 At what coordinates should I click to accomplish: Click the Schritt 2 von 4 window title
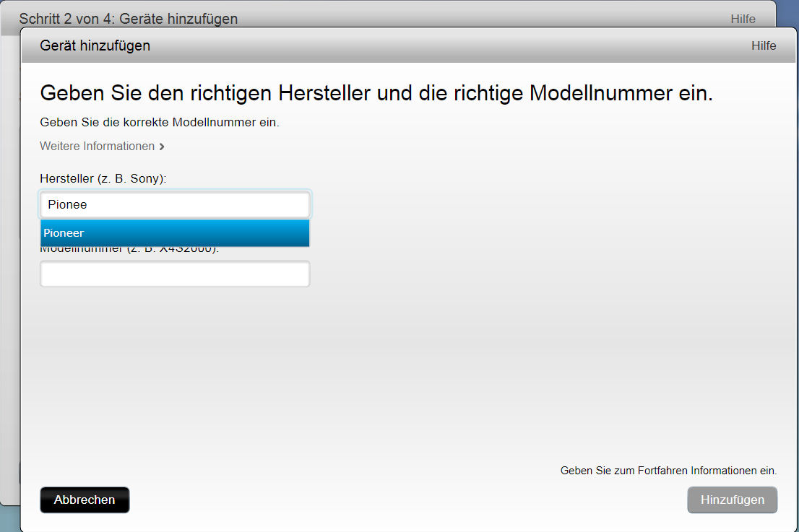(128, 19)
